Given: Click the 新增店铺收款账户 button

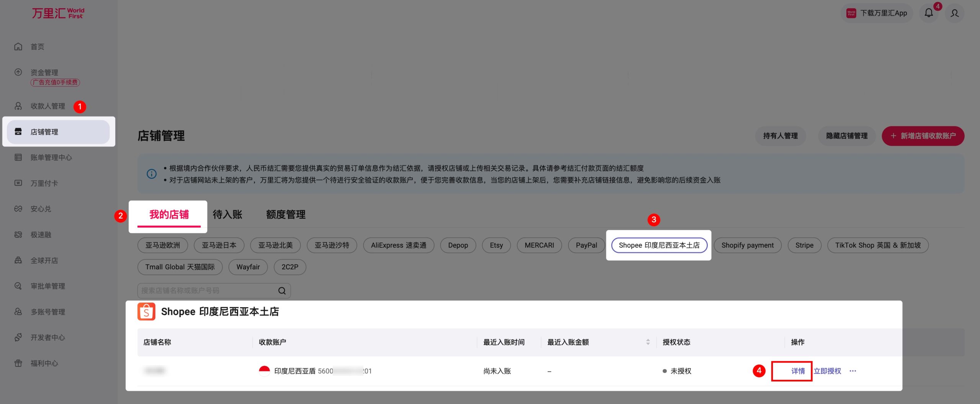Looking at the screenshot, I should click(x=923, y=136).
